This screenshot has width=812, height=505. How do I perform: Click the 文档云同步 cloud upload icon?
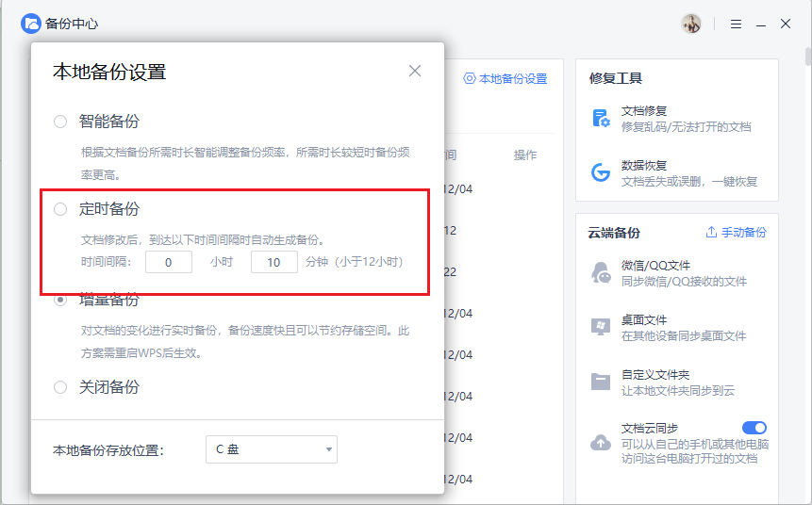click(x=601, y=442)
